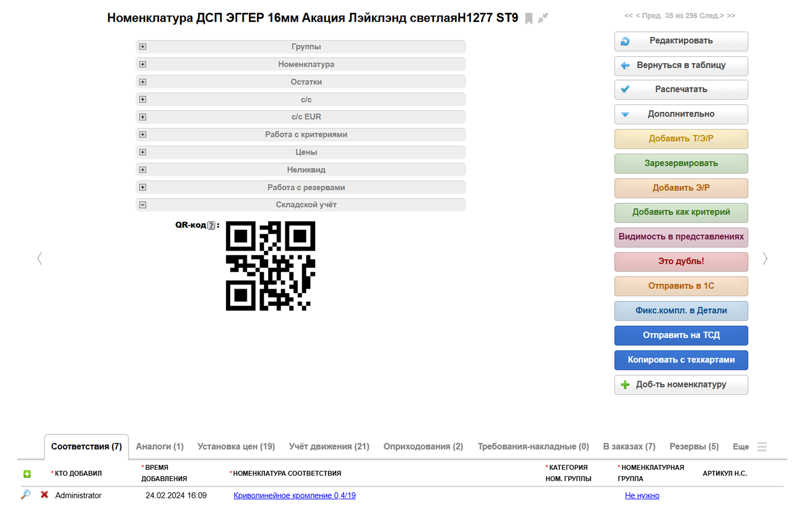
Task: Open Криволинейное кромление 0,4/19 link
Action: (294, 495)
